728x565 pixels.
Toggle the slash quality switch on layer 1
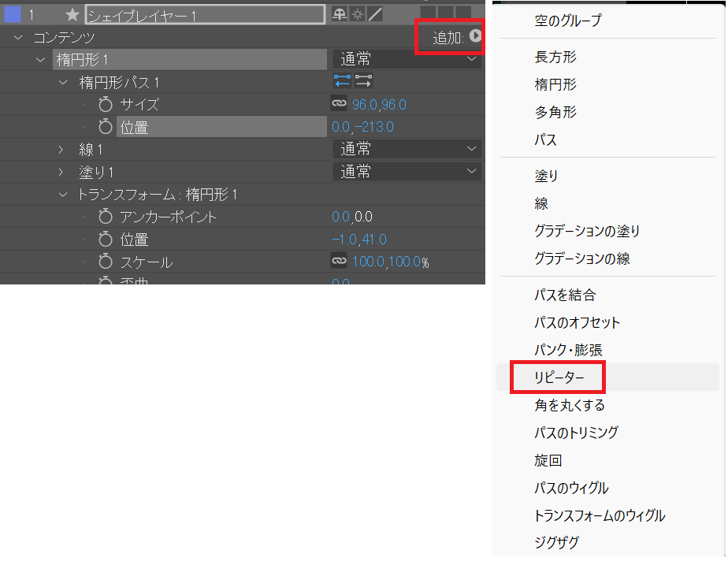tap(375, 14)
